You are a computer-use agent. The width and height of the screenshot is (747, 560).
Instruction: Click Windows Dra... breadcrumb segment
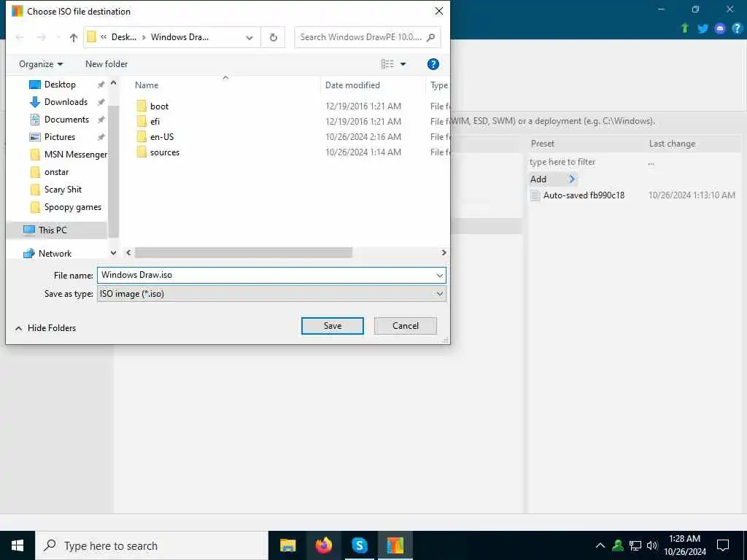[x=179, y=37]
